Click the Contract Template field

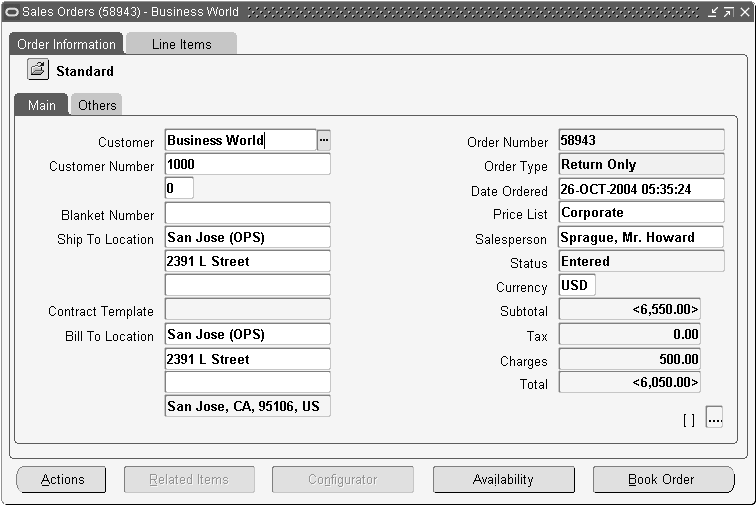(248, 309)
